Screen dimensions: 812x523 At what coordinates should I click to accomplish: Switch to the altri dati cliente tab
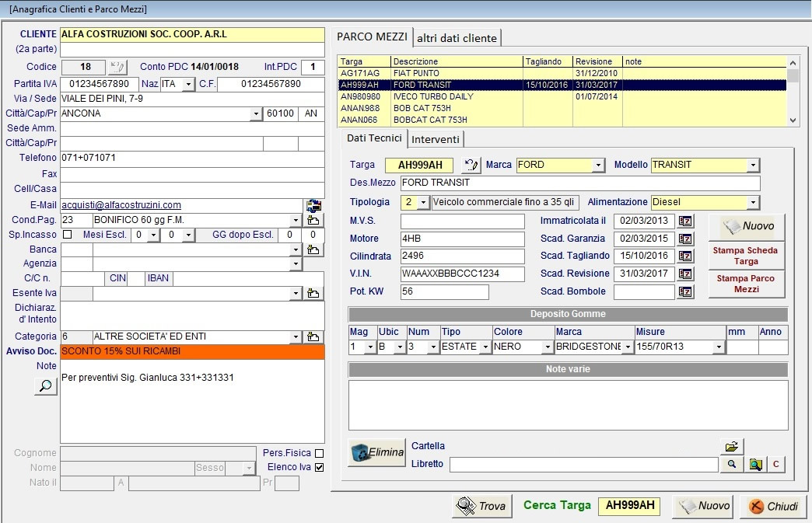[457, 38]
